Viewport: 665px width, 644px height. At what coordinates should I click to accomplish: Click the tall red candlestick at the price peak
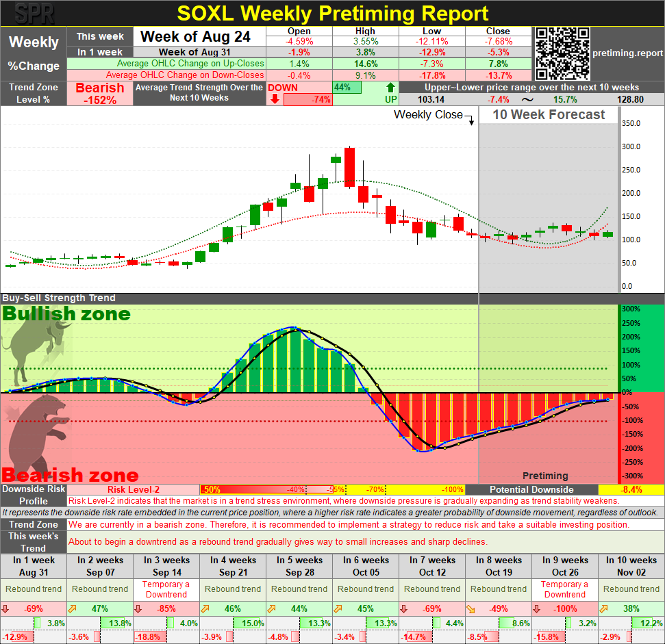(x=349, y=166)
